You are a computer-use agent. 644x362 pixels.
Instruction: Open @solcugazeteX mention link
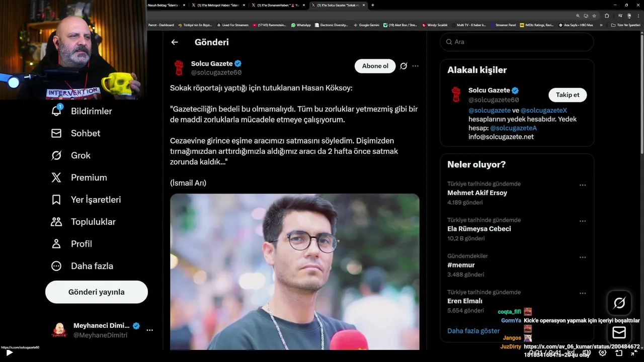tap(544, 110)
